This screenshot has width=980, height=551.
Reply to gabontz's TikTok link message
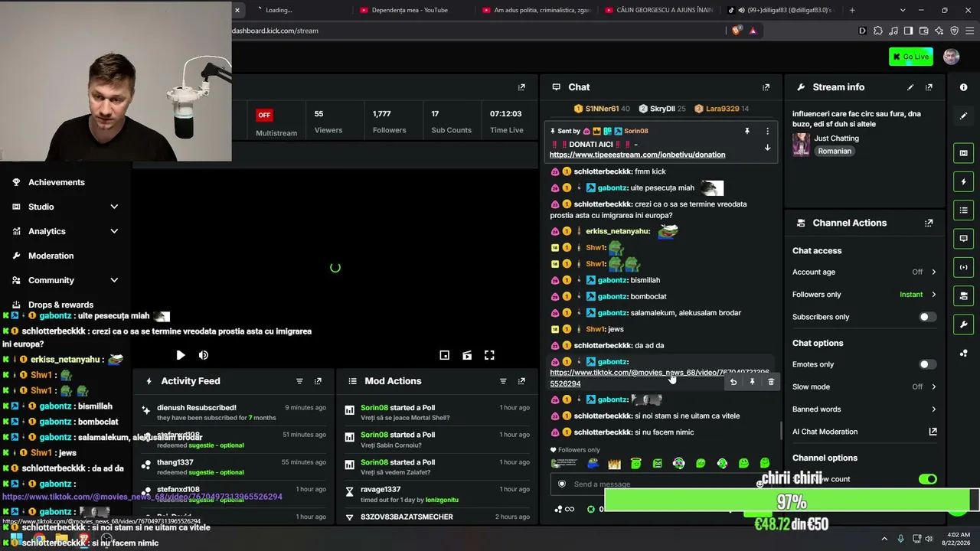pos(733,382)
